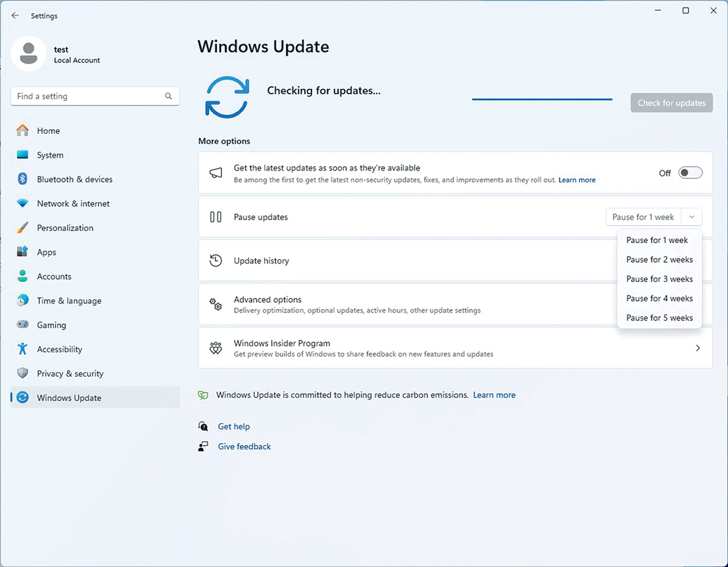Click the Personalization label in sidebar

coord(65,228)
